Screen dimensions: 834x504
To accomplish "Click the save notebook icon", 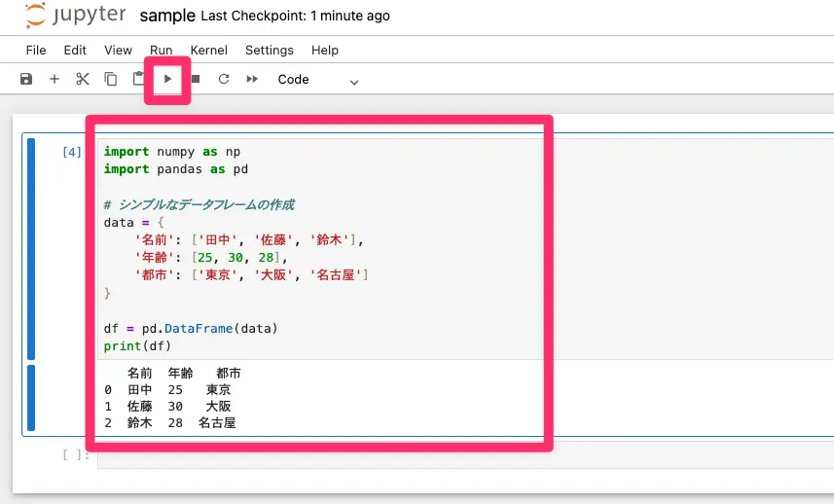I will (x=26, y=79).
